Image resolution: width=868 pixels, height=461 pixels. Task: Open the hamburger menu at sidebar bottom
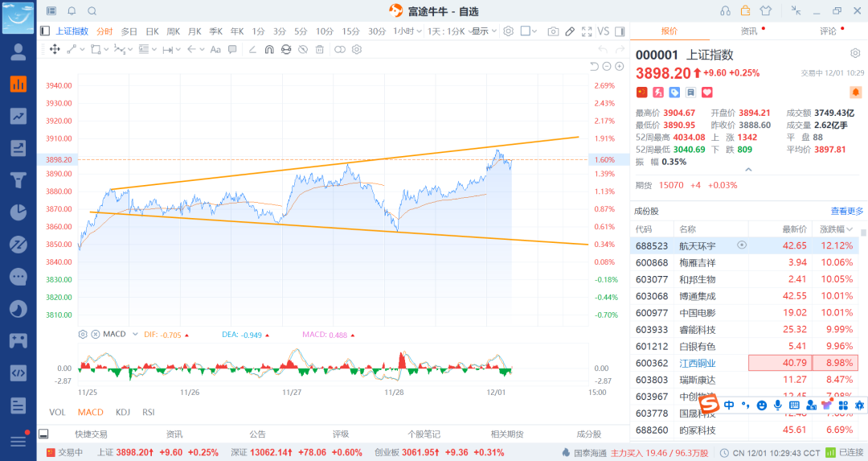18,441
